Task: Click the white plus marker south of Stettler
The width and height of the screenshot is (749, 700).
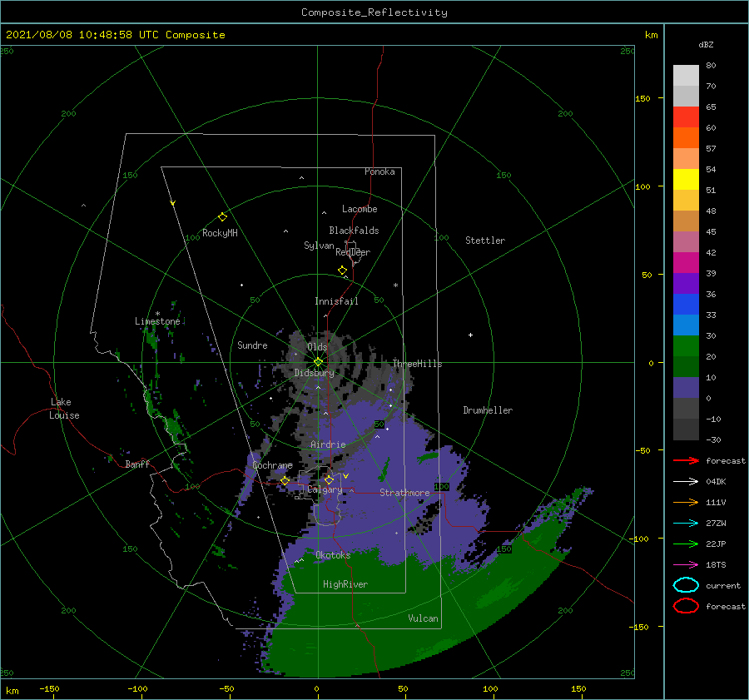Action: pyautogui.click(x=470, y=335)
